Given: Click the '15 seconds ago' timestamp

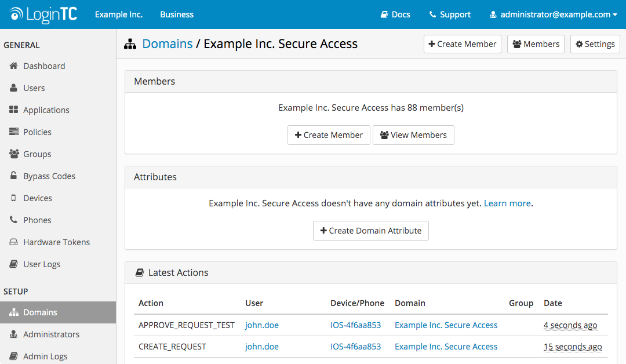Looking at the screenshot, I should pos(573,347).
